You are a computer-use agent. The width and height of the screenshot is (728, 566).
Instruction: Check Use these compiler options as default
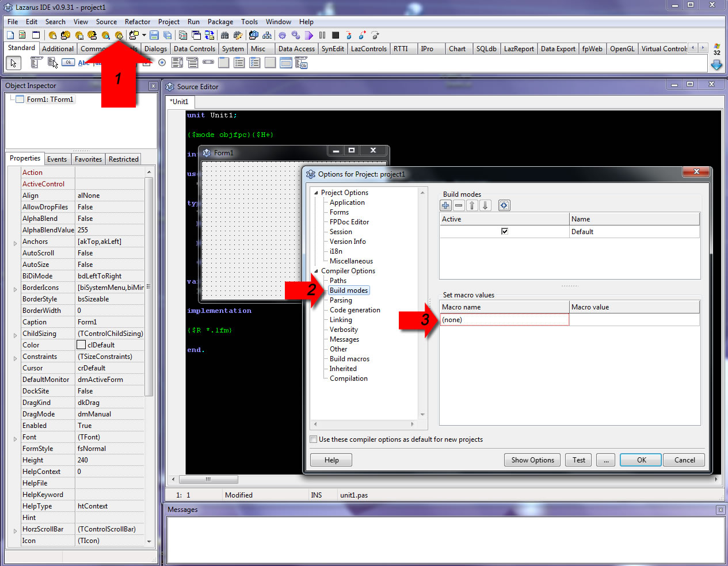pos(314,439)
